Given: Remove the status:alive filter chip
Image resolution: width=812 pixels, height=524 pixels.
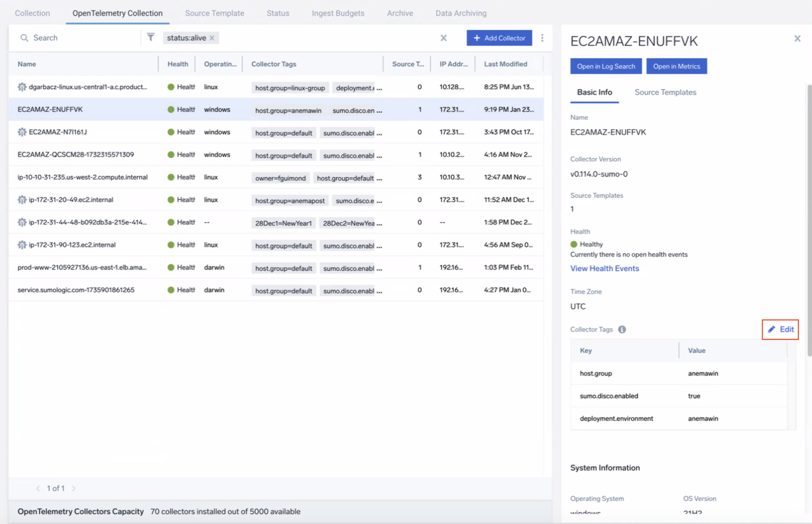Looking at the screenshot, I should click(x=212, y=38).
